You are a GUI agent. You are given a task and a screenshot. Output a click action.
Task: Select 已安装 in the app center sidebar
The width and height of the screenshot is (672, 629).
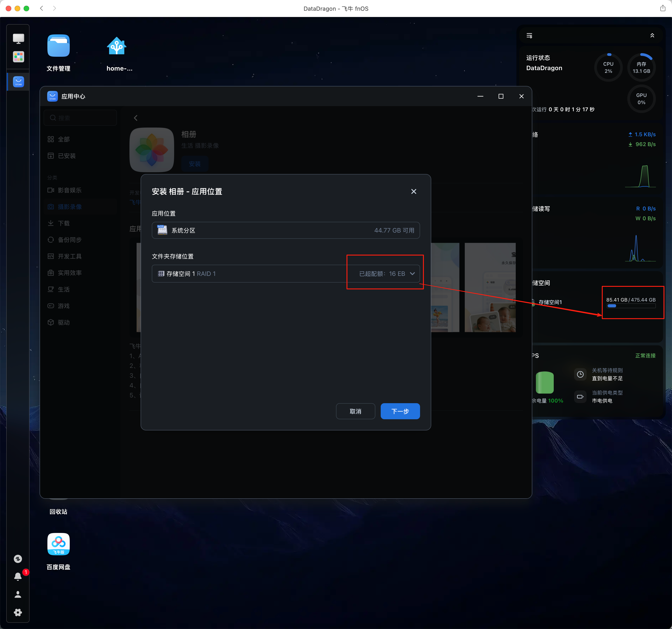tap(67, 156)
